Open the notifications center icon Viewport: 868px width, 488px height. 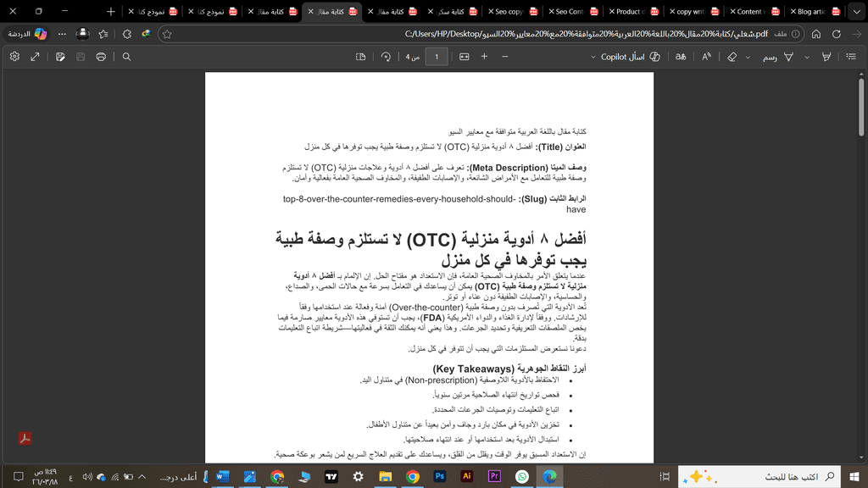coord(19,476)
